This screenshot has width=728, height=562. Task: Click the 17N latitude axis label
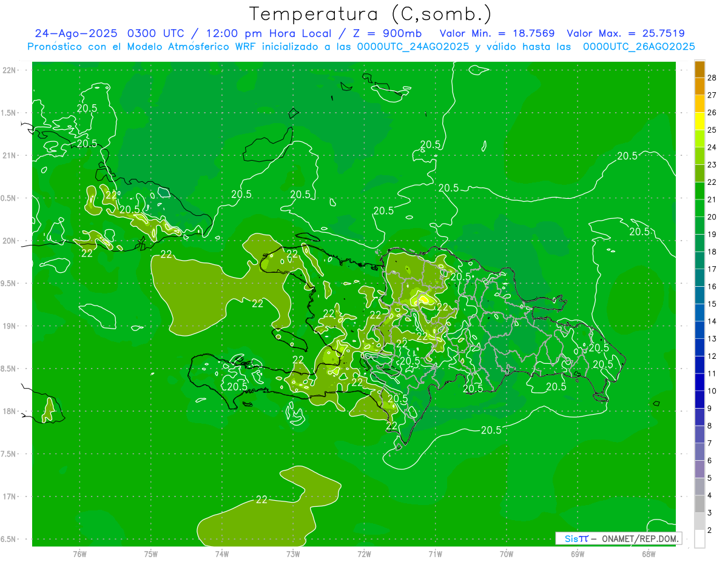9,497
